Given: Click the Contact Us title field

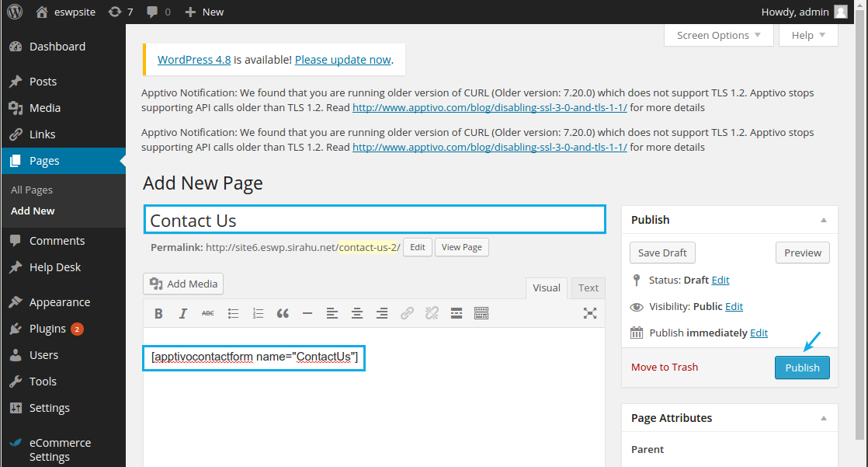Looking at the screenshot, I should click(x=374, y=220).
